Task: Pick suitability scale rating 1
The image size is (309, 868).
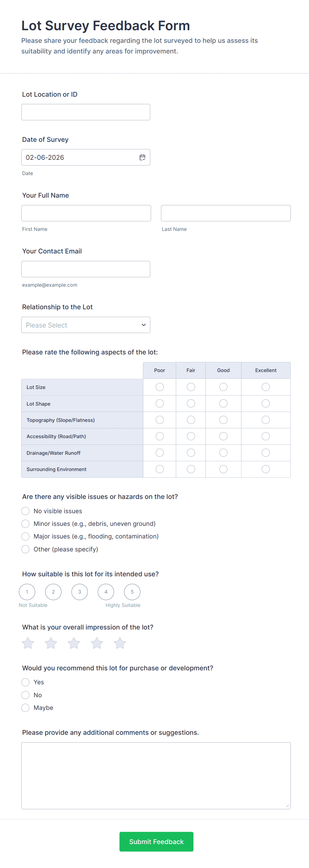Action: pos(27,592)
